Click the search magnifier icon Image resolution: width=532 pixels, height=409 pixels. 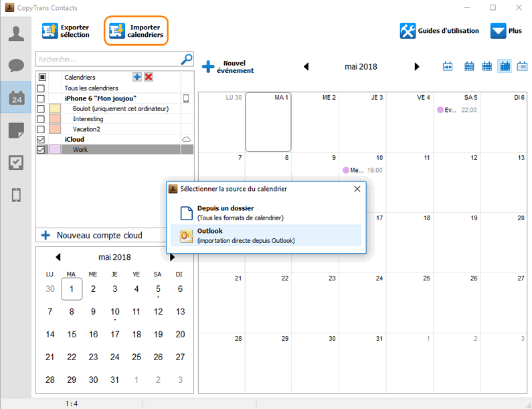pos(186,59)
